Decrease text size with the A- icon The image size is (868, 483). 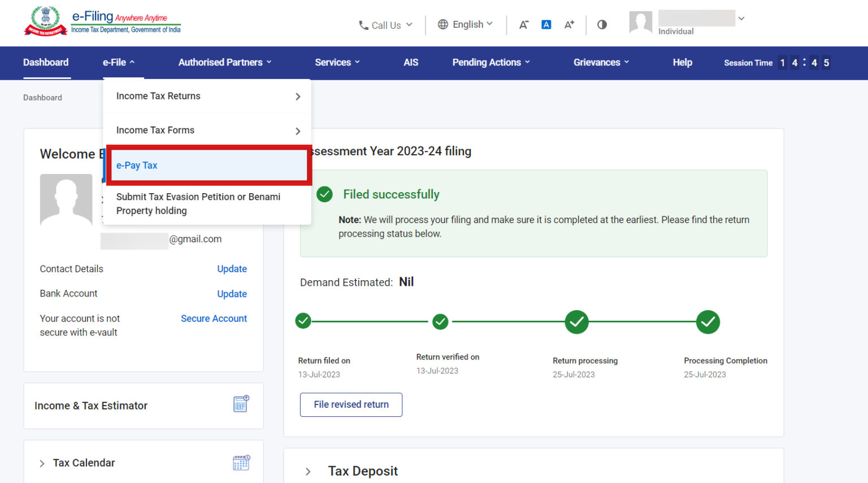pyautogui.click(x=523, y=24)
